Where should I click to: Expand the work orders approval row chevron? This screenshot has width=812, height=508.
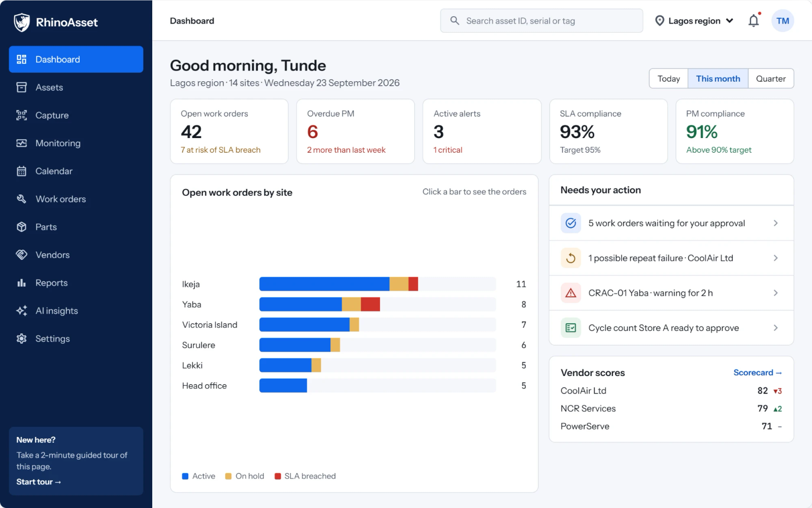(x=775, y=223)
